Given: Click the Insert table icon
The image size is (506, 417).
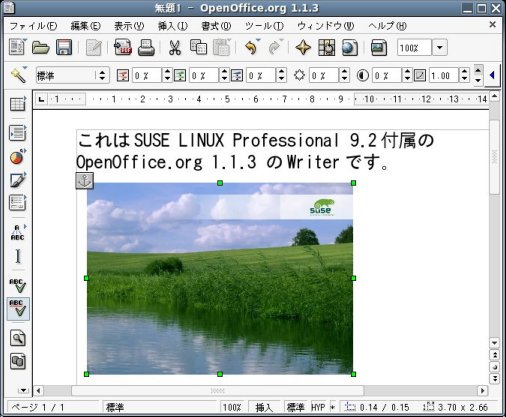Looking at the screenshot, I should pos(18,104).
